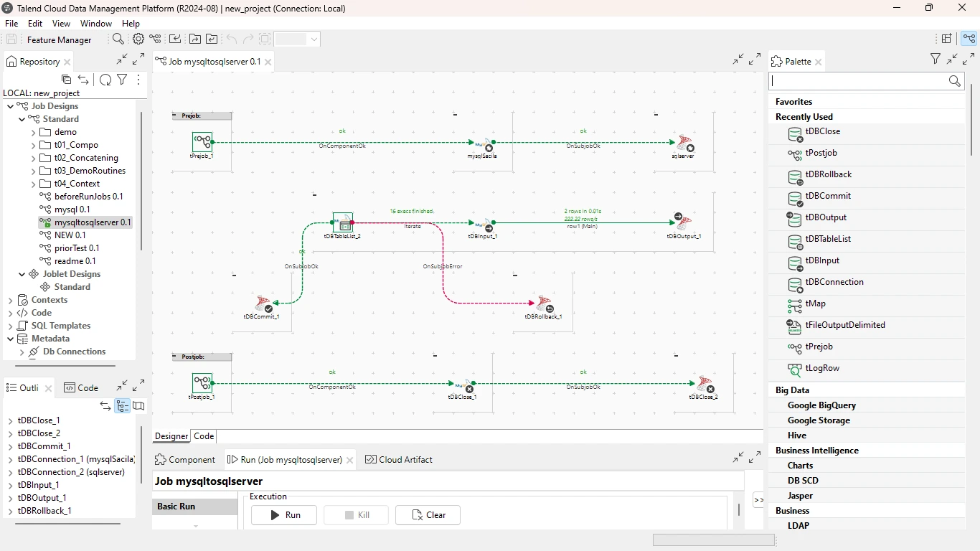Open the Repository filter funnel icon
The width and height of the screenshot is (980, 551).
123,80
